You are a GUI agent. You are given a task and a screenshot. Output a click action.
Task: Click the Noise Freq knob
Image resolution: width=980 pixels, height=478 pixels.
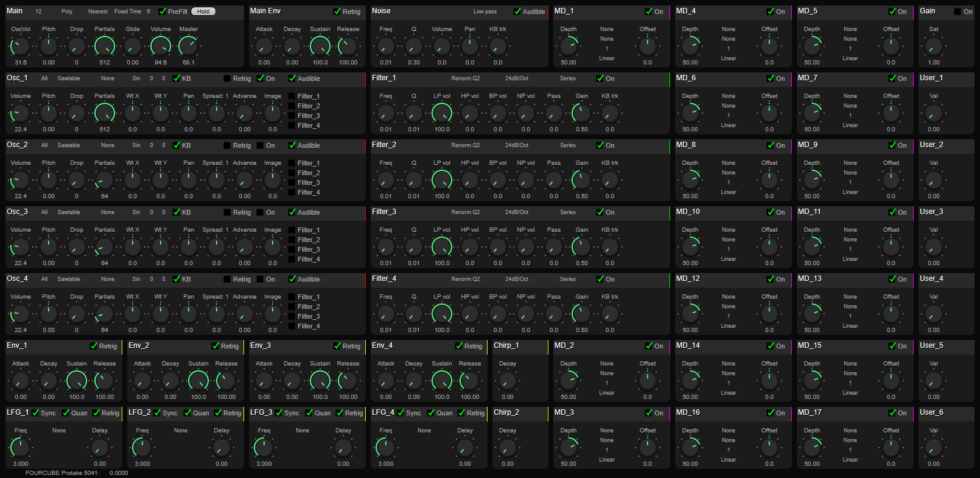[386, 46]
